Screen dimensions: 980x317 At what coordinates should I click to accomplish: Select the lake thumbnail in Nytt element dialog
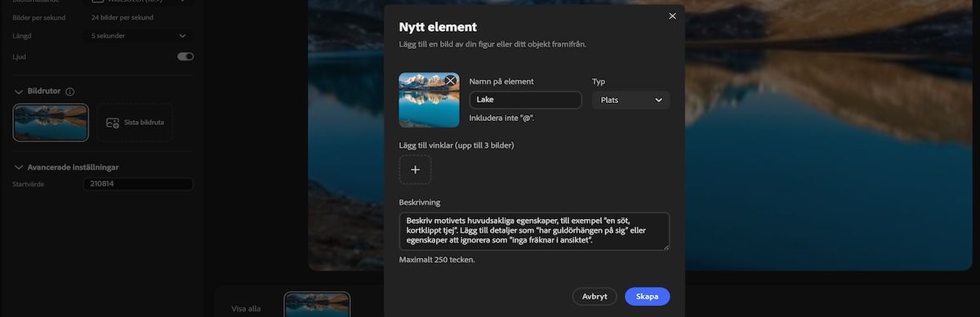(x=429, y=100)
